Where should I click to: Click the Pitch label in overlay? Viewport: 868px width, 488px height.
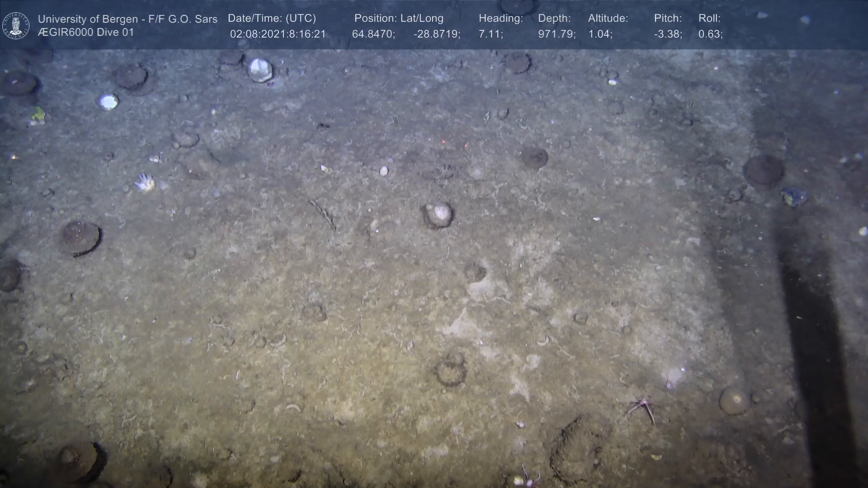pos(667,19)
